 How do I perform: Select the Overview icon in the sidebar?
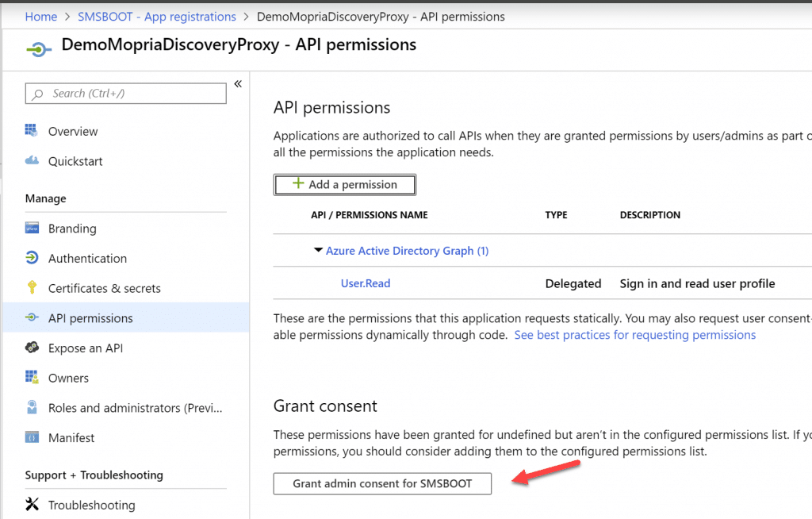pos(32,131)
